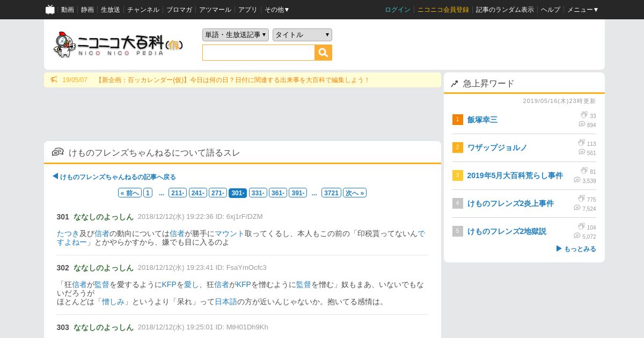Jump to posts 361-
Viewport: 644px width, 338px height.
pos(277,193)
